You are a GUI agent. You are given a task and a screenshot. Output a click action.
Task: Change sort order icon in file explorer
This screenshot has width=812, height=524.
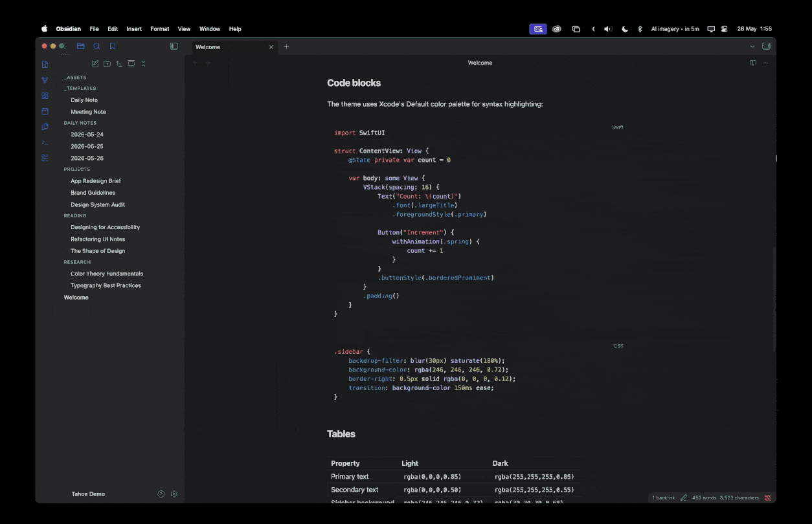pyautogui.click(x=119, y=64)
